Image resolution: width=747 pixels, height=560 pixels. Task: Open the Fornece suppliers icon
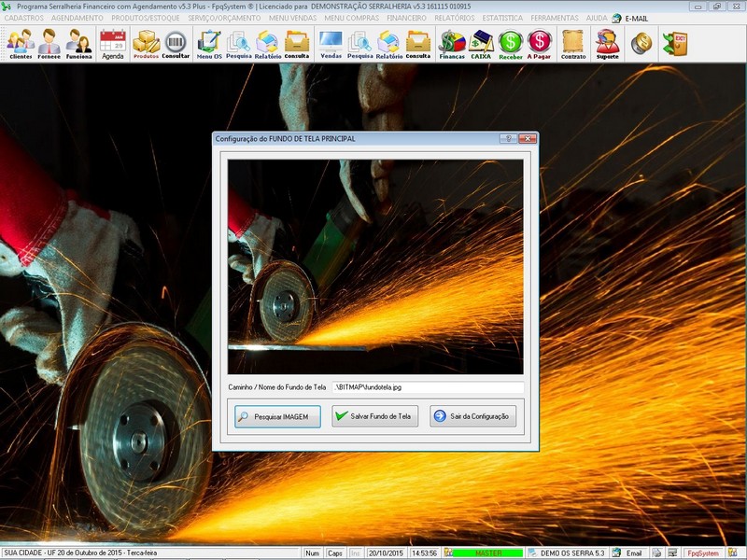(x=49, y=44)
